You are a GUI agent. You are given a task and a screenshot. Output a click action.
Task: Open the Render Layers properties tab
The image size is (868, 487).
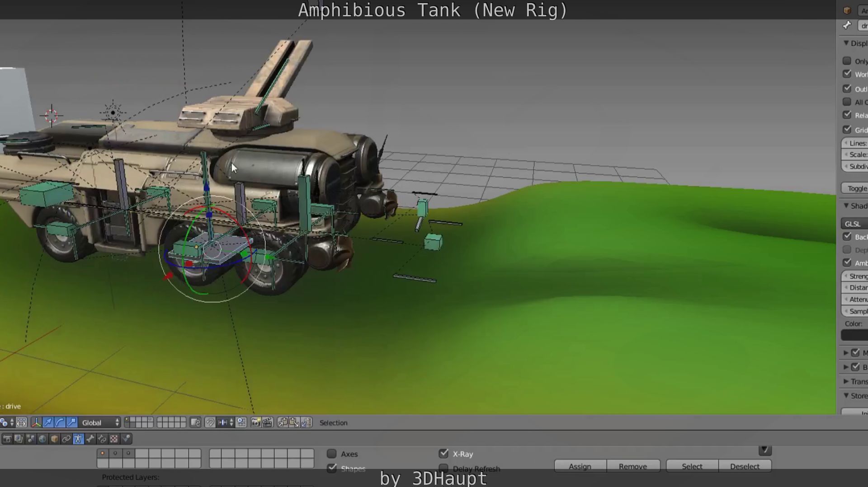point(19,439)
